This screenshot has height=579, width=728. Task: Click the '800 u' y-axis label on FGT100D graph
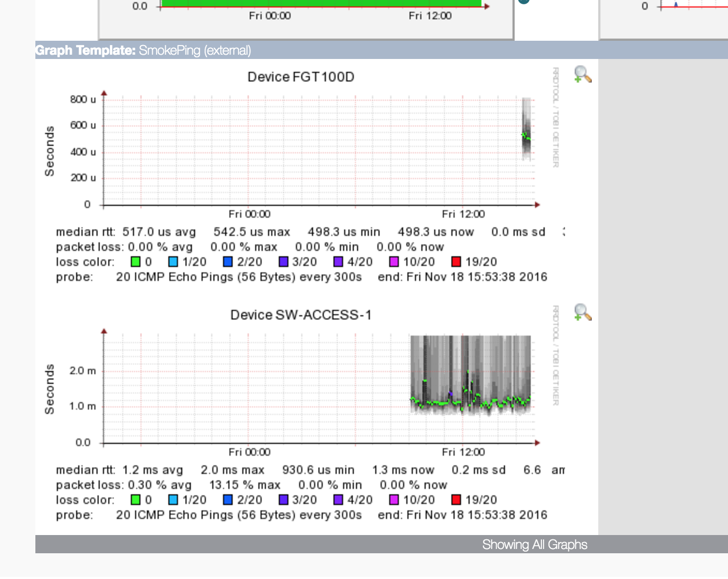(83, 99)
